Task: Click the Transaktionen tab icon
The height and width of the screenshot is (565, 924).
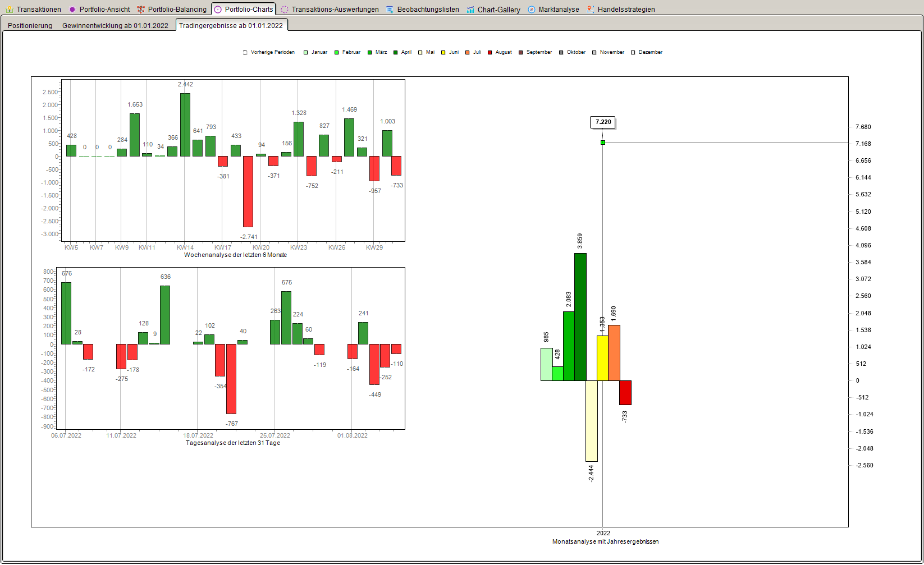Action: click(x=10, y=10)
